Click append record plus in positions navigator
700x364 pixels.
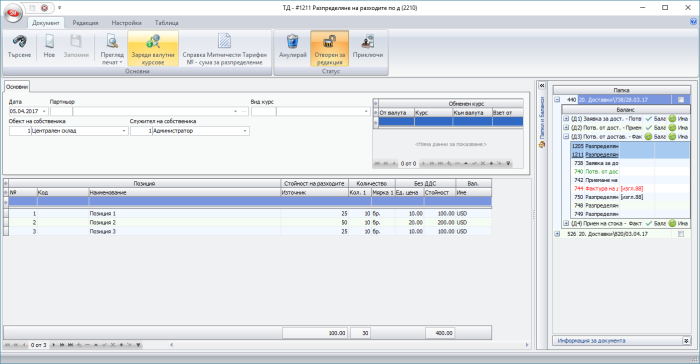coord(79,345)
